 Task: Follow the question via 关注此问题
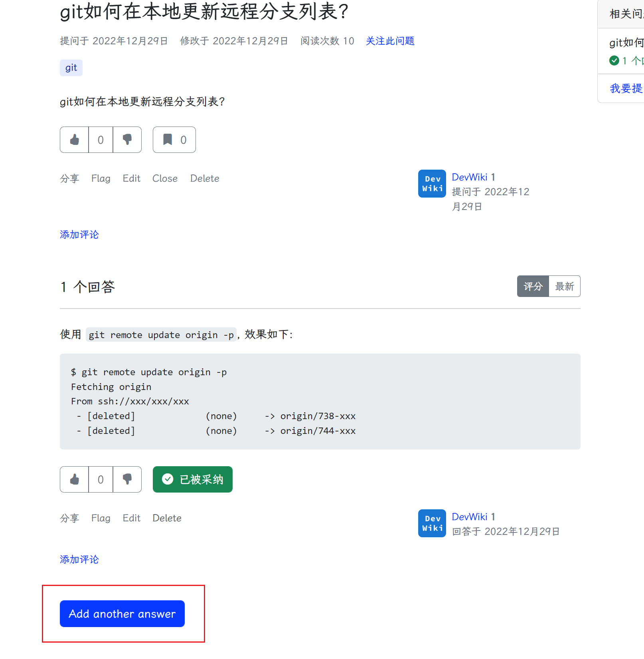(390, 41)
